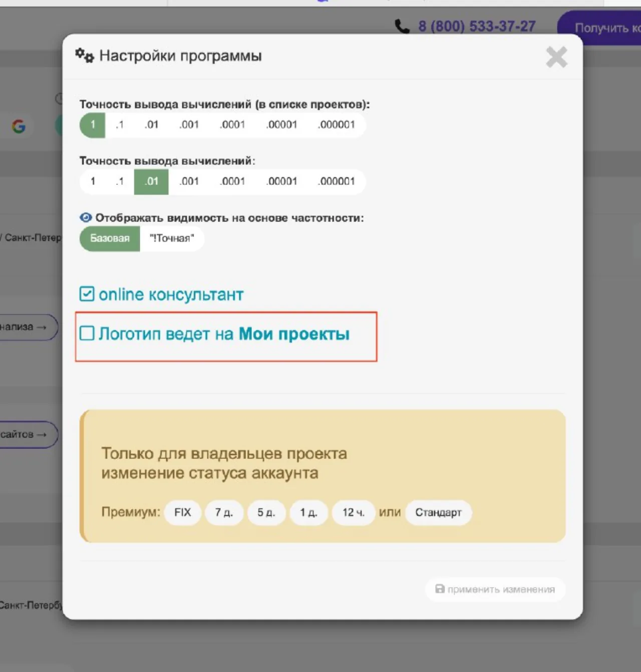This screenshot has height=672, width=641.
Task: Set calculation output precision to 1
Action: [x=93, y=181]
